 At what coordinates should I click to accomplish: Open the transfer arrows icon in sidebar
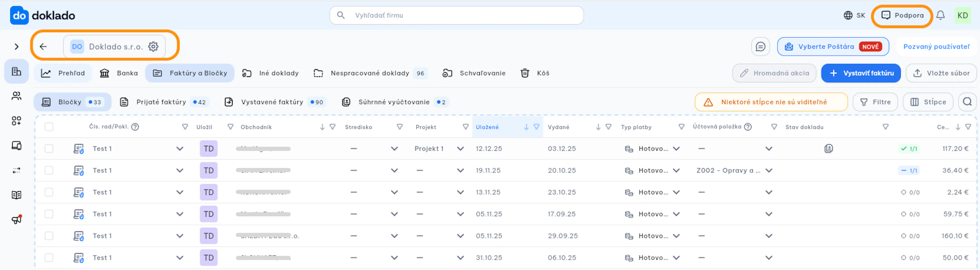[x=16, y=170]
